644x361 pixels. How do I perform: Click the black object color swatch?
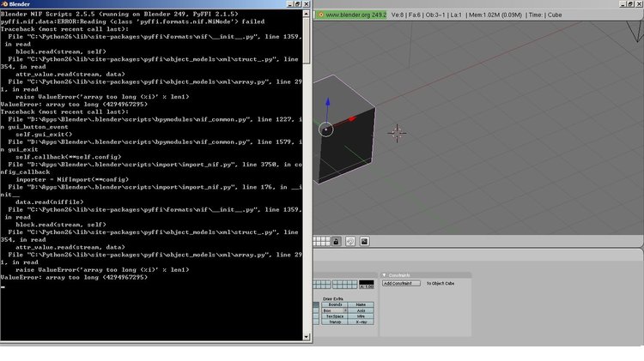367,282
